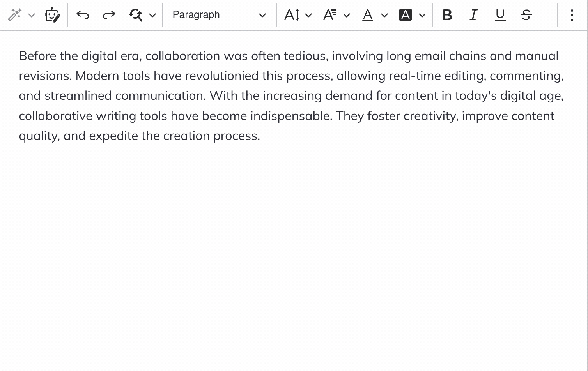588x371 pixels.
Task: Expand the font background color chevron
Action: pyautogui.click(x=422, y=15)
